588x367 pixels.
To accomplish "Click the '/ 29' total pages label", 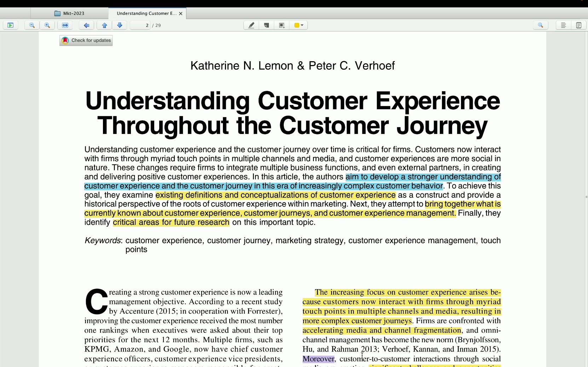I will [157, 25].
